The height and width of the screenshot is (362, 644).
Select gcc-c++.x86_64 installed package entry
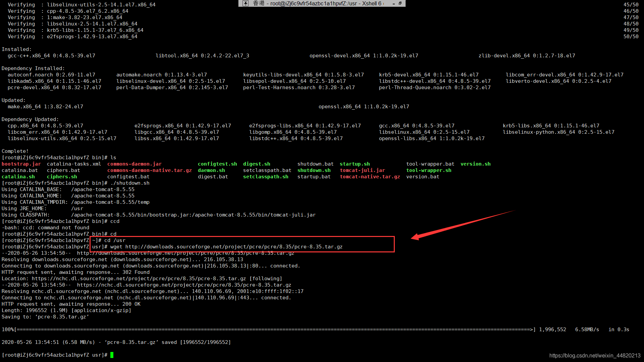point(51,56)
